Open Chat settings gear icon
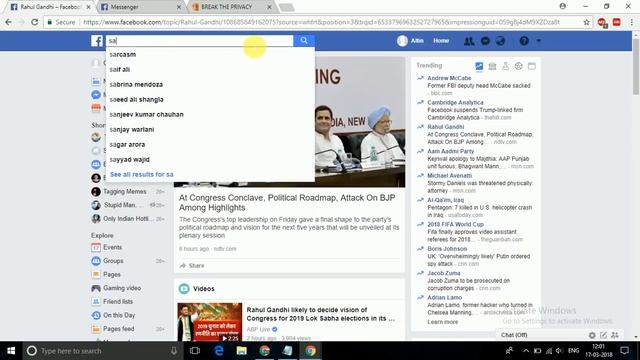 point(592,335)
